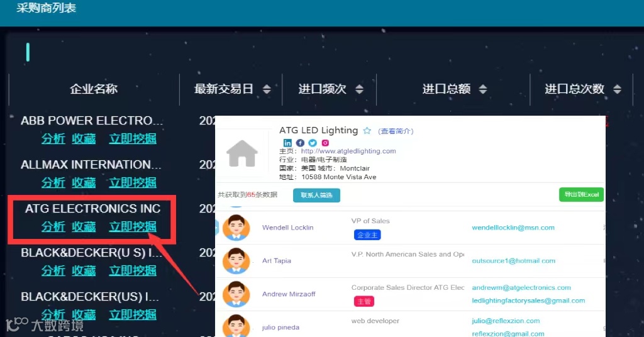Click 分析 under ATG ELECTRONICS INC
Image resolution: width=644 pixels, height=337 pixels.
(x=53, y=226)
